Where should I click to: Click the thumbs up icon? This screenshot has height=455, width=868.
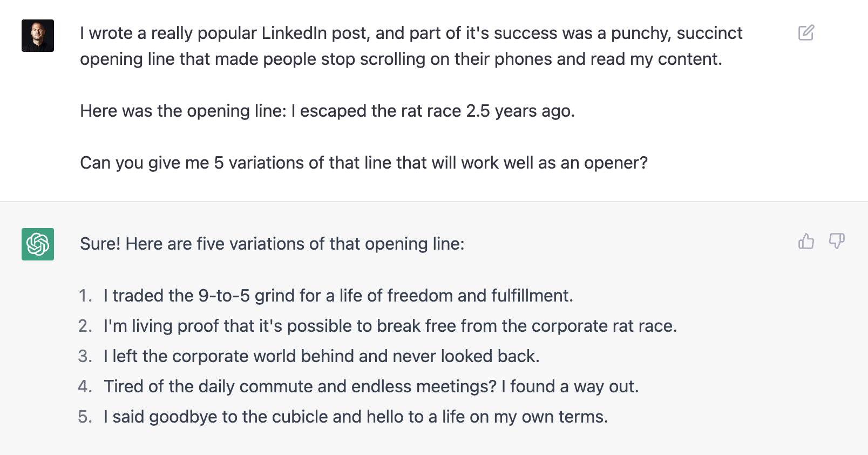tap(806, 241)
